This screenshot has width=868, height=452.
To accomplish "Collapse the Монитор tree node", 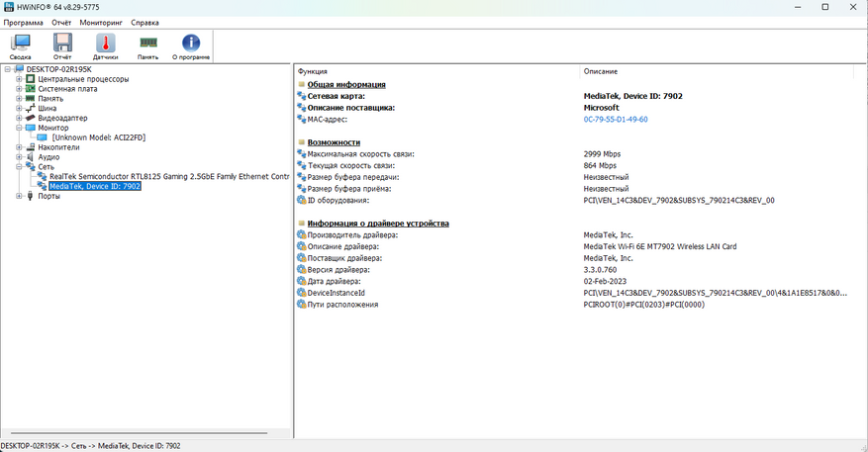I will tap(19, 128).
